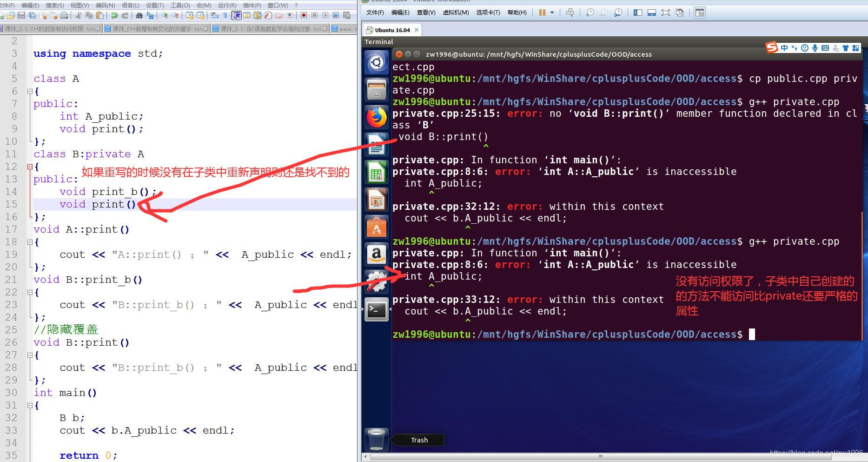This screenshot has height=462, width=868.
Task: Open the Function List panel icon
Action: (268, 15)
